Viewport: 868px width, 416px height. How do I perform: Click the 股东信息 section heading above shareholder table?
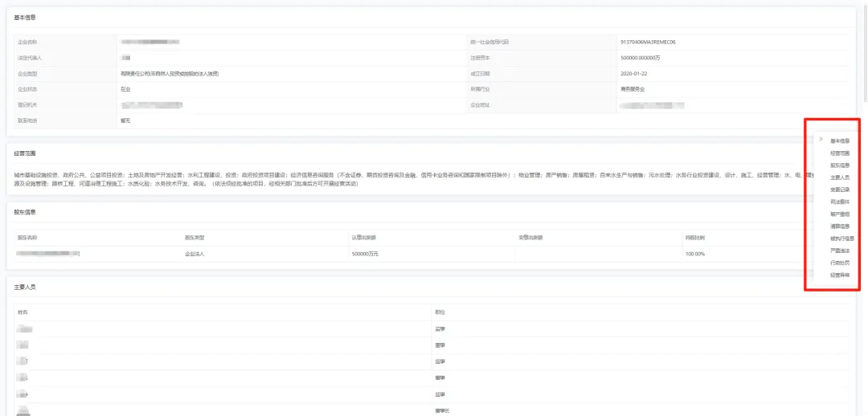pos(25,213)
